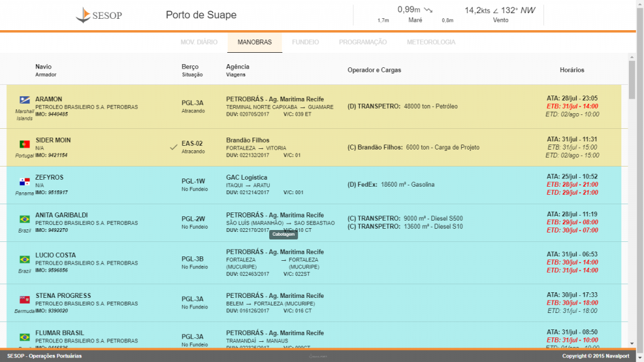The image size is (644, 362).
Task: Click SESOP - Operações Portuárias footer text
Action: 45,356
